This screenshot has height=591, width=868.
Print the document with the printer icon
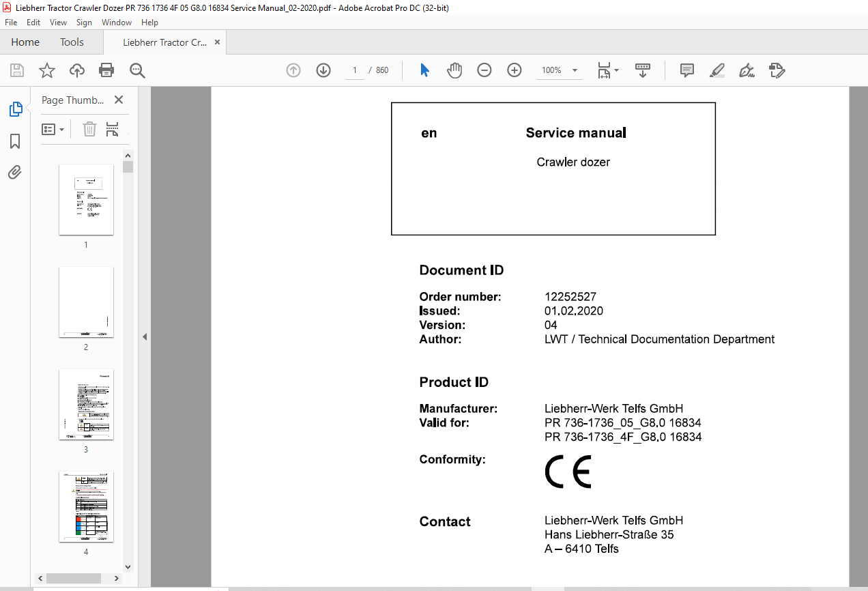(x=106, y=70)
